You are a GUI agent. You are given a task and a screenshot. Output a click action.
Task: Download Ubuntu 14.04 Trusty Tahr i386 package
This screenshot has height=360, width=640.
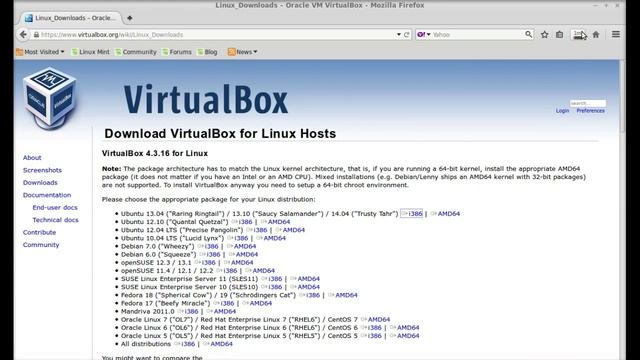(411, 213)
